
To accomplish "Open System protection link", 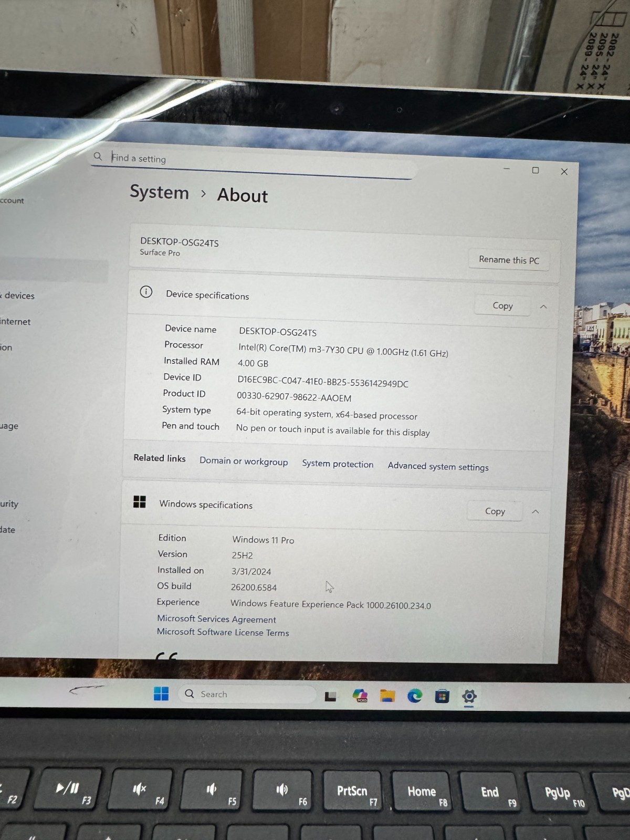I will (x=338, y=464).
